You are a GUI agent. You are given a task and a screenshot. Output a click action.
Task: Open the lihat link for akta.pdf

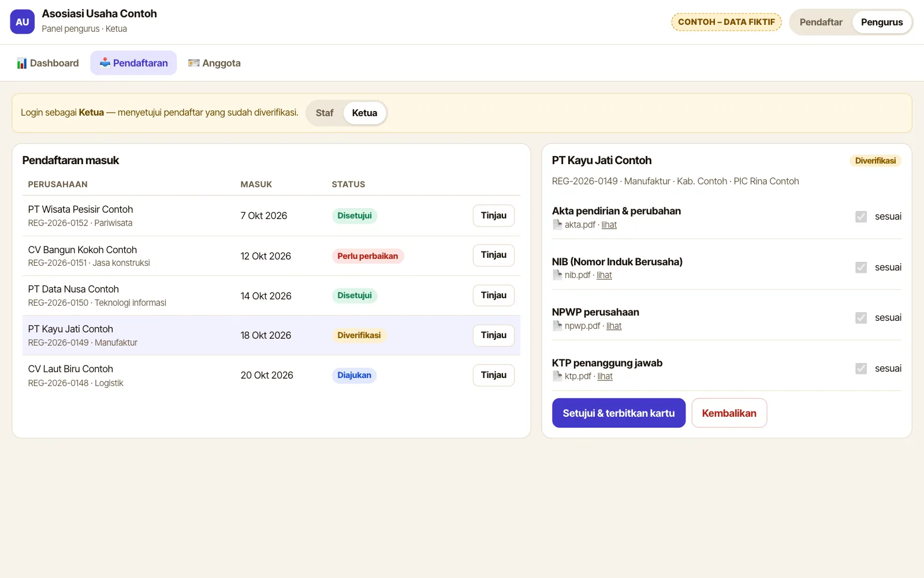point(609,225)
